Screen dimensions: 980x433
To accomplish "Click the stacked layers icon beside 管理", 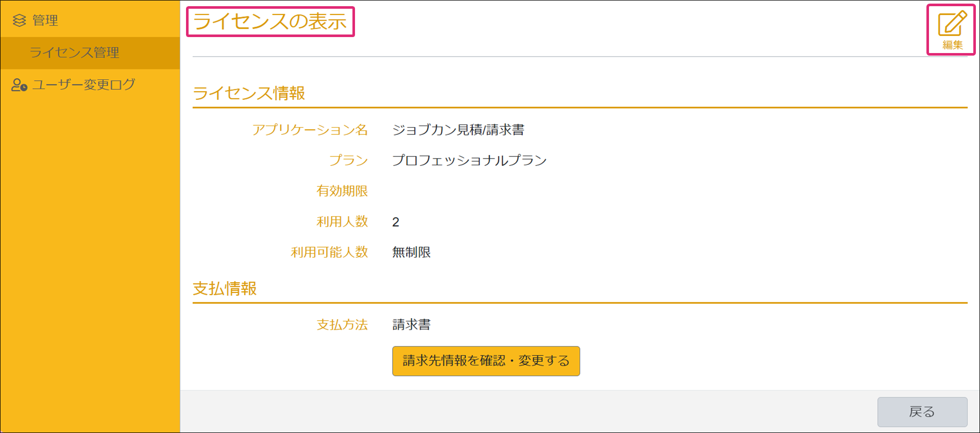I will point(19,21).
